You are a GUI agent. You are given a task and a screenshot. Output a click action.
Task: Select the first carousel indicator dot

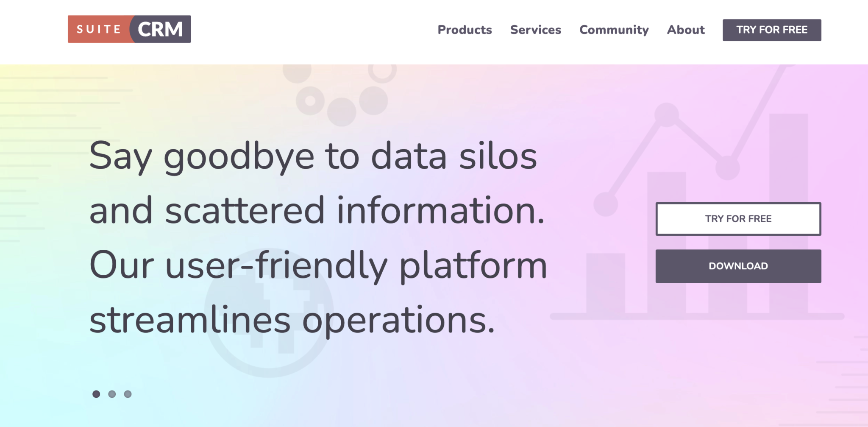[x=97, y=394]
